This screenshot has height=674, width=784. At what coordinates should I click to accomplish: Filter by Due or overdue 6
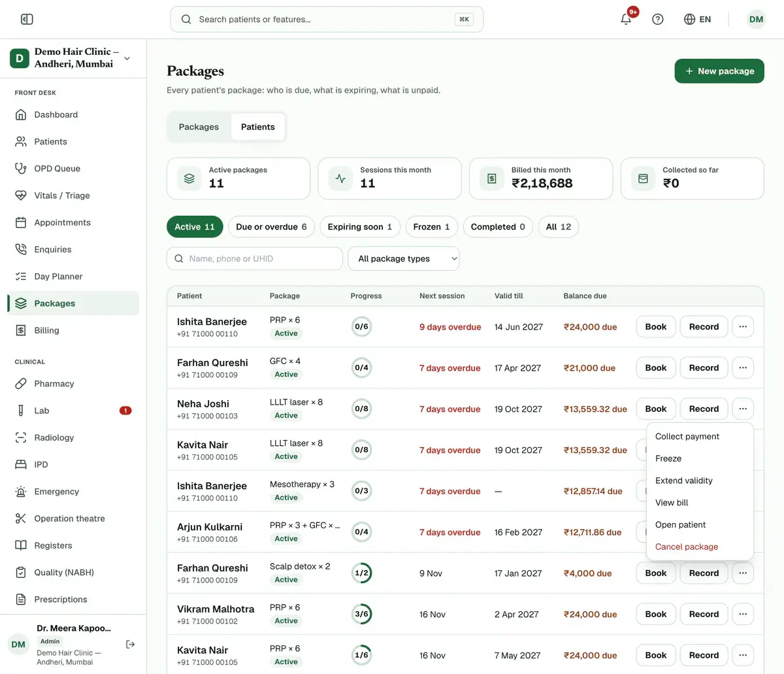[x=271, y=227]
